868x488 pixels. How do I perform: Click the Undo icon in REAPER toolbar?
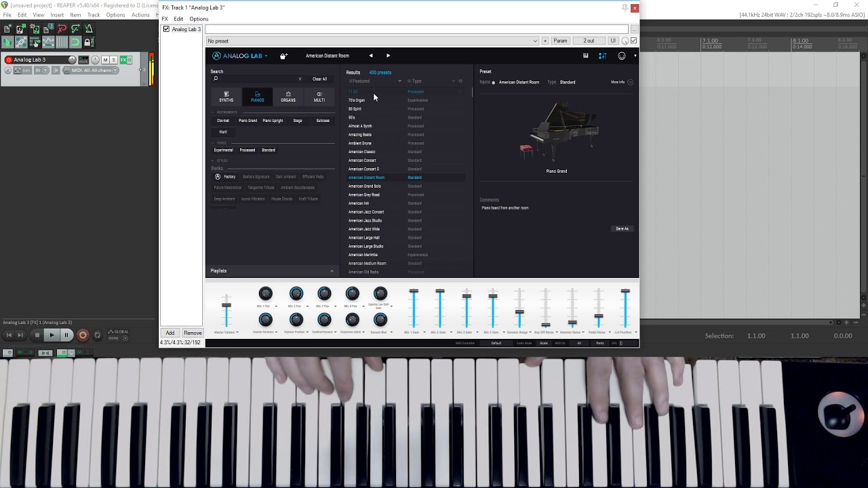[62, 28]
